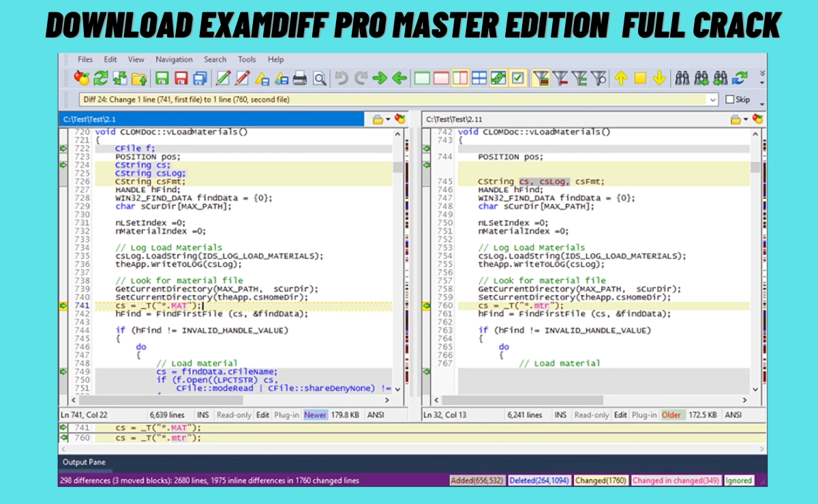
Task: Toggle Edit in right pane status bar
Action: point(620,415)
